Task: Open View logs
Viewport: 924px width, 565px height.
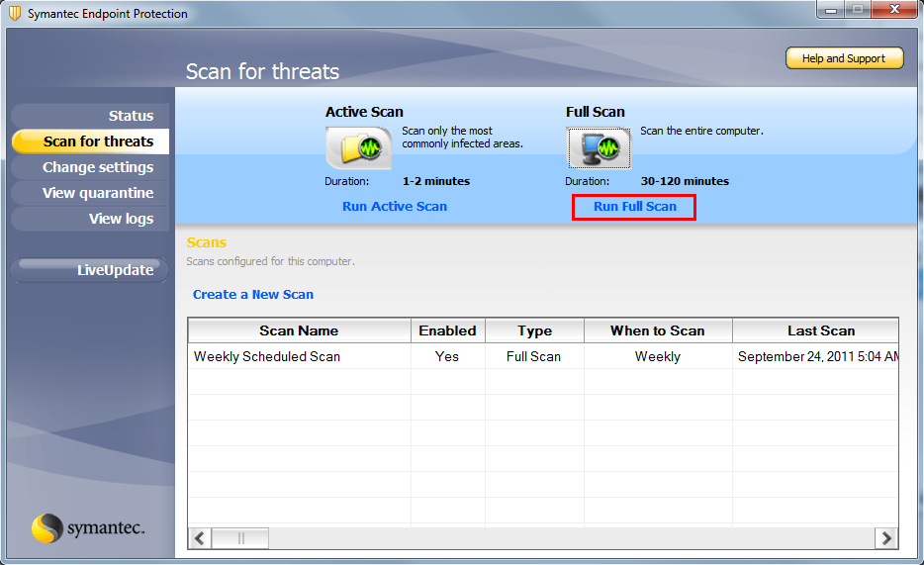Action: coord(90,219)
